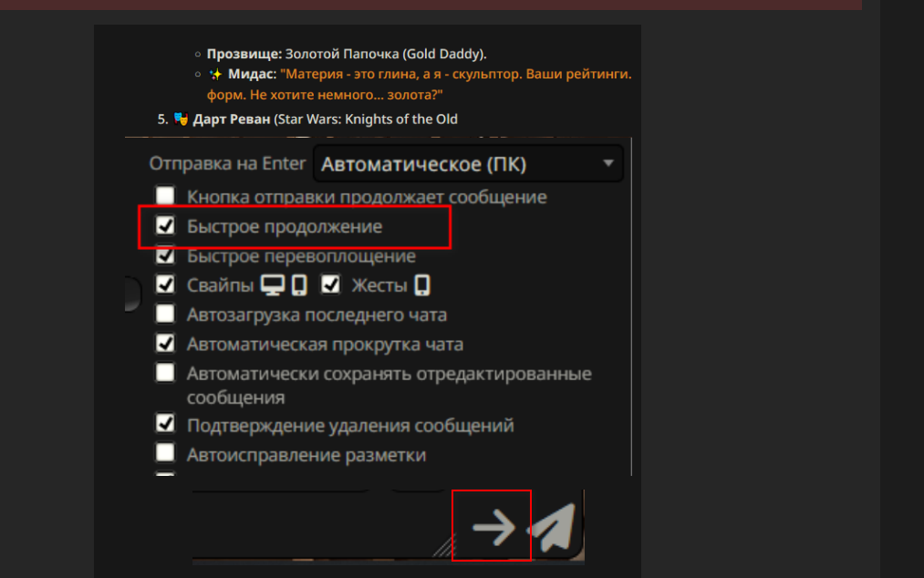The width and height of the screenshot is (924, 578).
Task: Click the masks emoji before Дарт Реван
Action: coord(181,119)
